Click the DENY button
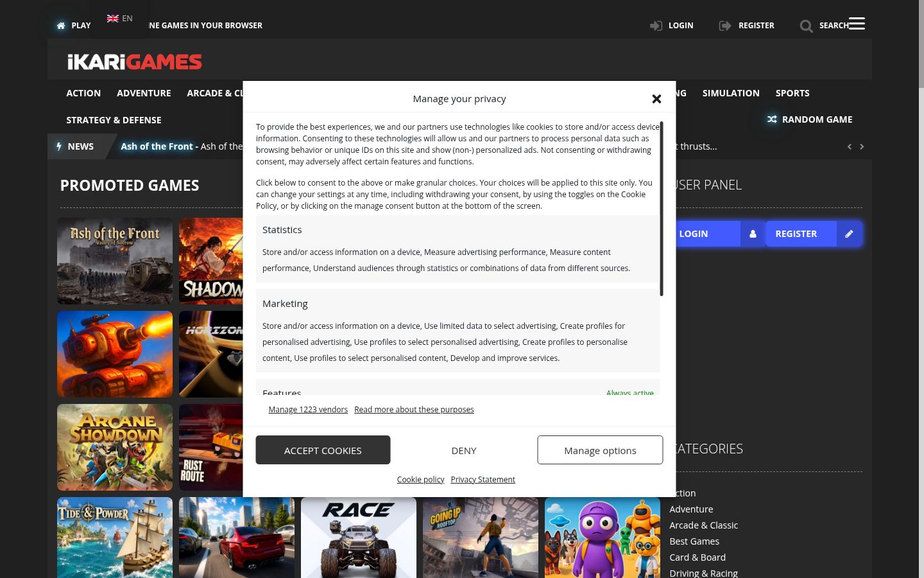This screenshot has width=924, height=578. pyautogui.click(x=464, y=450)
